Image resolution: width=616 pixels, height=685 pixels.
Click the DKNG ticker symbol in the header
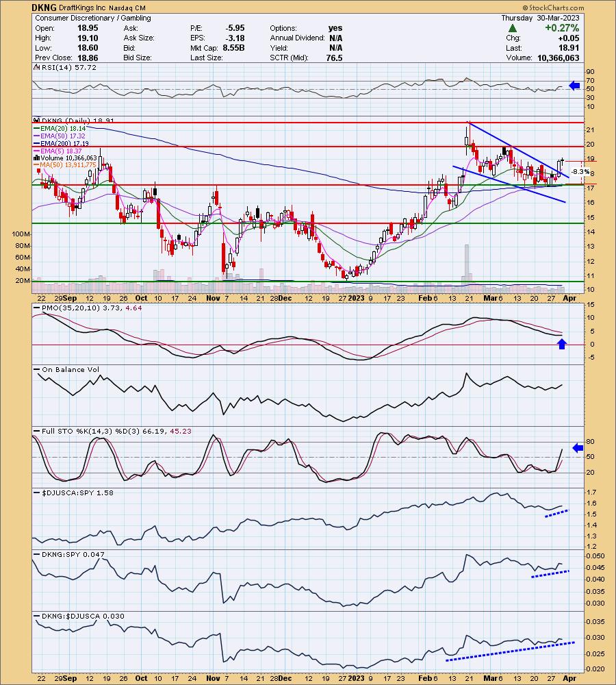click(x=44, y=8)
